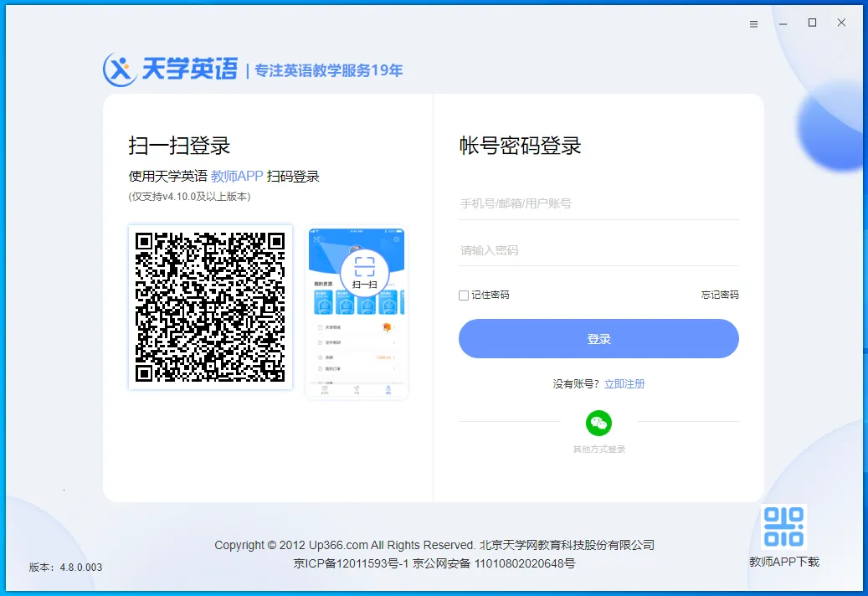
Task: Open the 忘记密码 link
Action: [722, 295]
